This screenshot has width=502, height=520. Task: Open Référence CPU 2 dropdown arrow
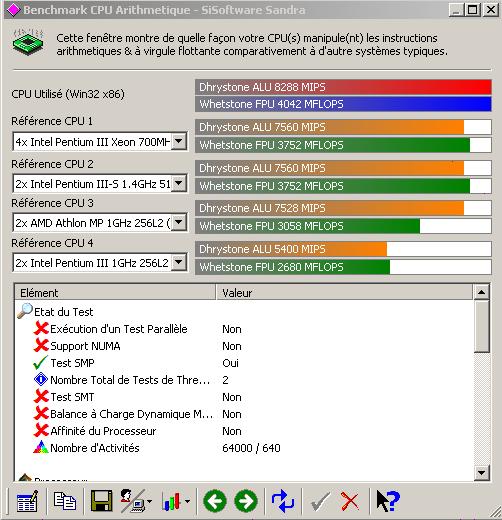(x=179, y=183)
